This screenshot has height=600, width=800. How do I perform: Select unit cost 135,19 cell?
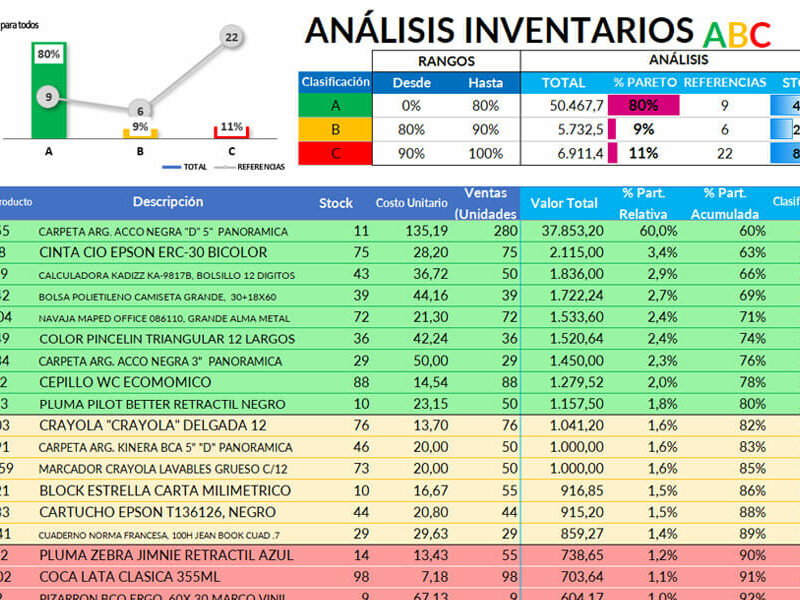click(x=411, y=231)
